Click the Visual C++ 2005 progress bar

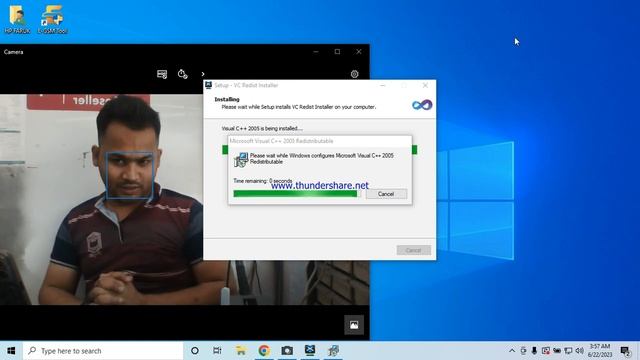297,194
